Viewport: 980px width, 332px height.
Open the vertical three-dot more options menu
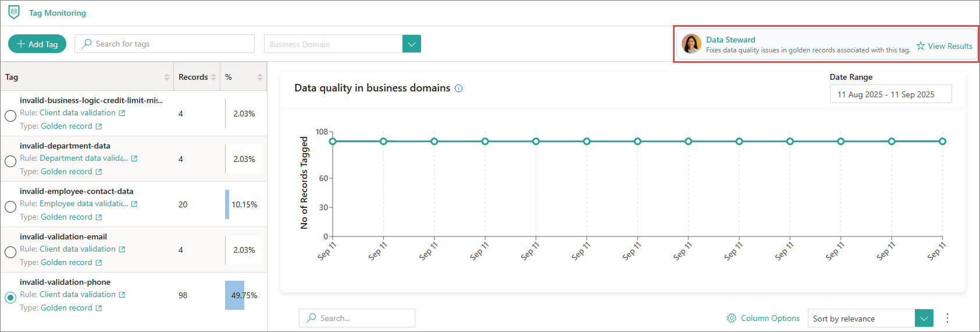947,318
